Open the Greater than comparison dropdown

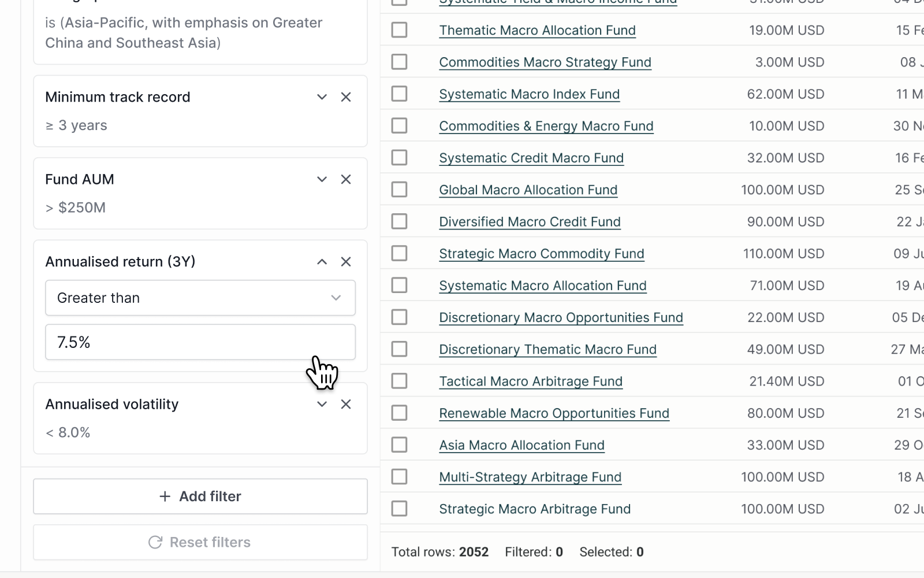[x=200, y=298]
